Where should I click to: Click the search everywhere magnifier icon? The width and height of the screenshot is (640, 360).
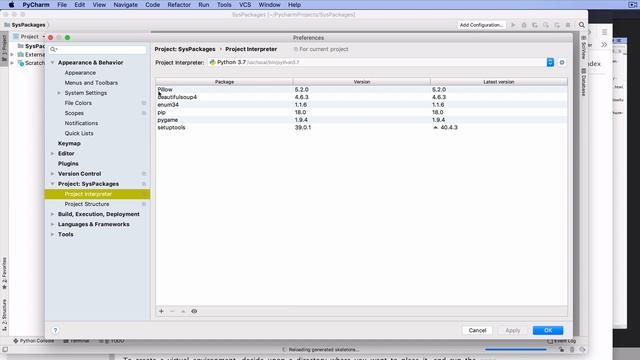(x=582, y=25)
